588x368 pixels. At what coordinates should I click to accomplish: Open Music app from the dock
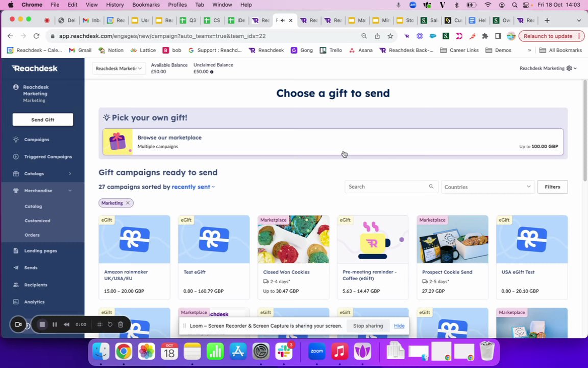point(340,352)
